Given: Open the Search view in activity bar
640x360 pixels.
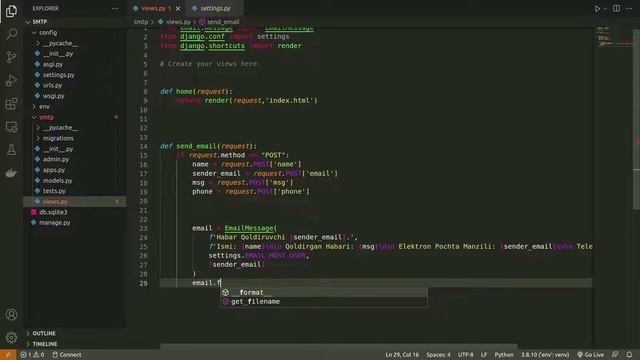Looking at the screenshot, I should point(11,33).
